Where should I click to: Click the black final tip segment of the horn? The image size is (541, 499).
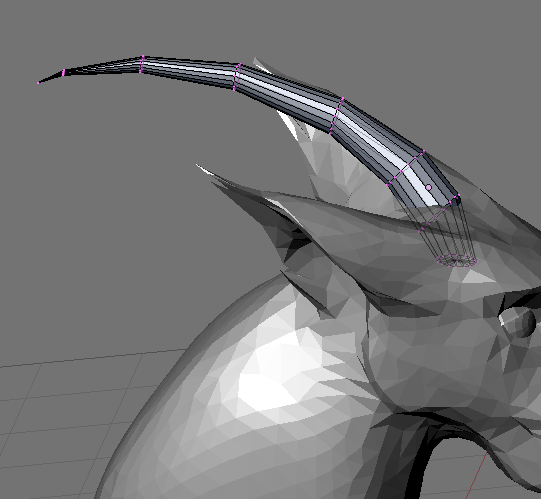pyautogui.click(x=51, y=78)
